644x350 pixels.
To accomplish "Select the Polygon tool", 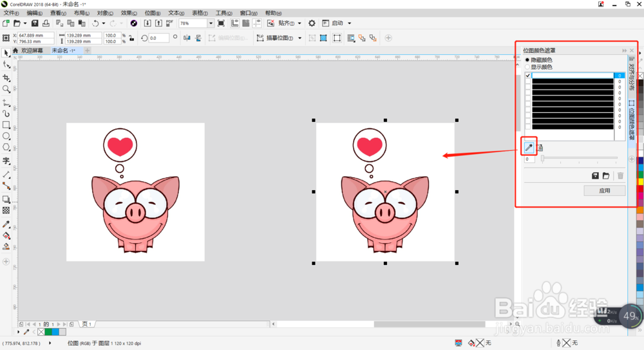I will [x=6, y=147].
